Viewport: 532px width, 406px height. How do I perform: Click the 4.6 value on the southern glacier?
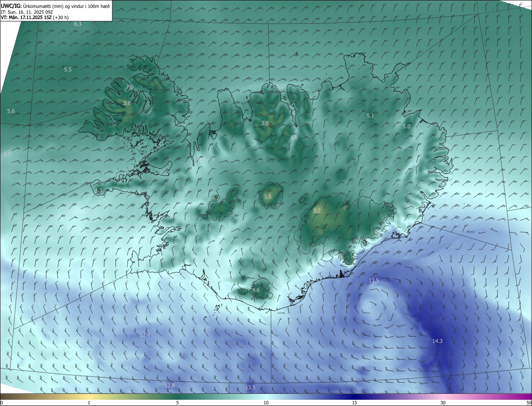(256, 290)
